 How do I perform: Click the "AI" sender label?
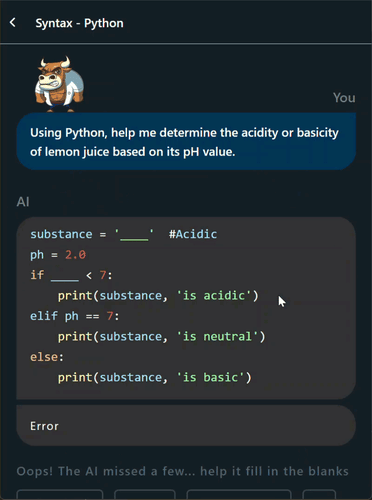[x=23, y=202]
